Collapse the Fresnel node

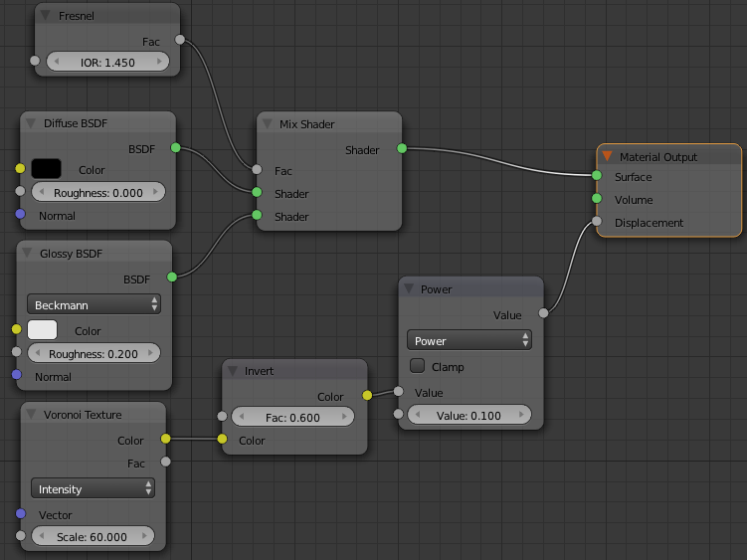tap(46, 16)
